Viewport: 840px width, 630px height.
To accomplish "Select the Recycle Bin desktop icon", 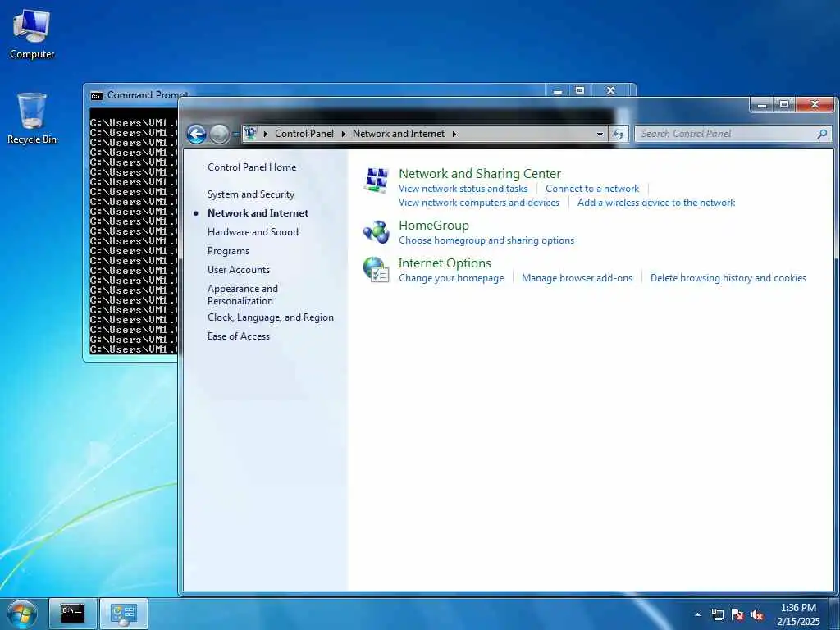I will click(32, 119).
